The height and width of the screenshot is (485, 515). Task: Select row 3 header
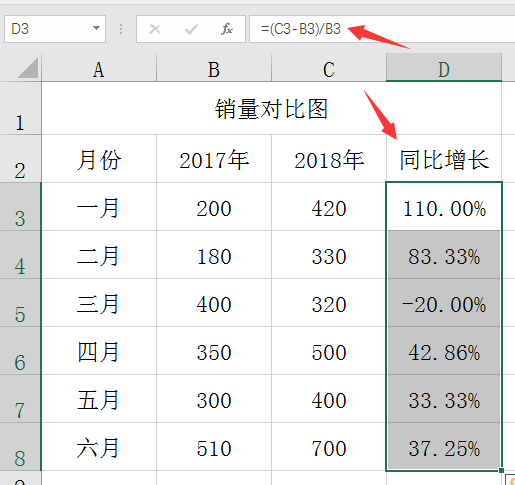coord(20,206)
